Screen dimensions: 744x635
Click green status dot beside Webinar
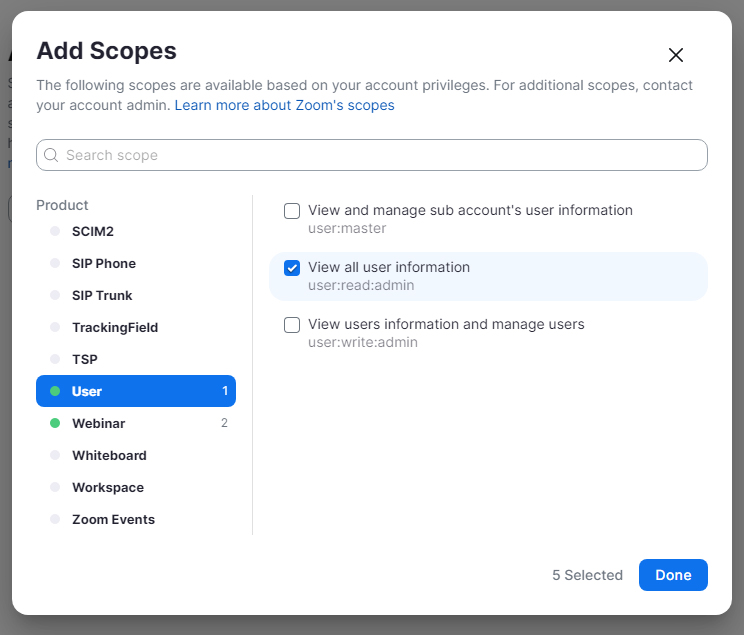55,423
